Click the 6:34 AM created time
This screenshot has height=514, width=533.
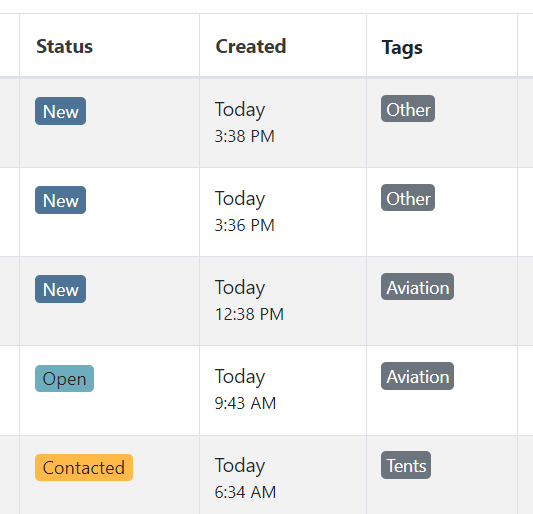coord(245,492)
